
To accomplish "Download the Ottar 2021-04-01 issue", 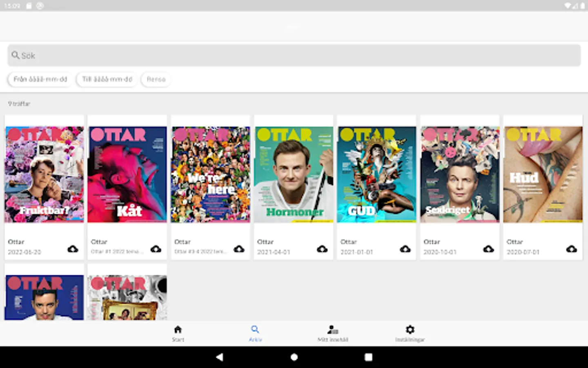I will click(x=322, y=249).
